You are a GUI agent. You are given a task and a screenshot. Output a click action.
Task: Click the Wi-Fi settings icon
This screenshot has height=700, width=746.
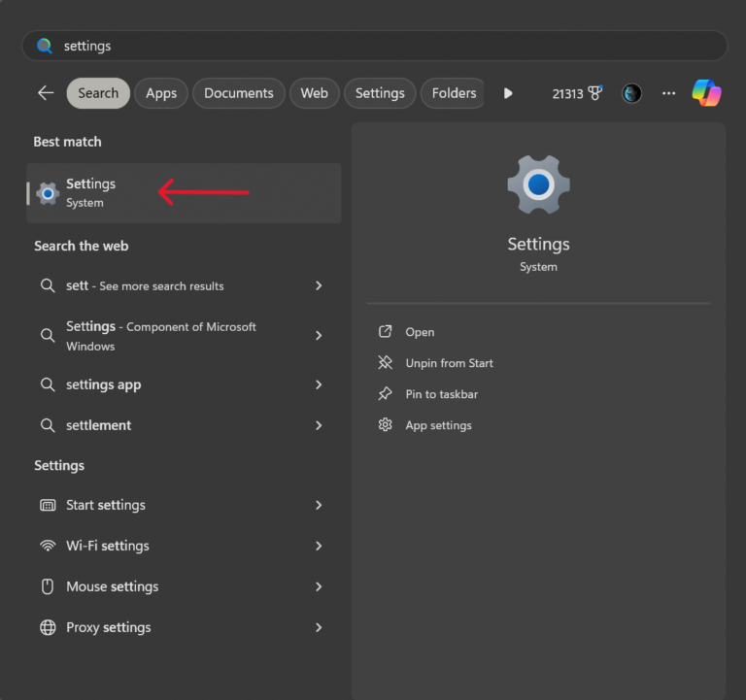48,546
